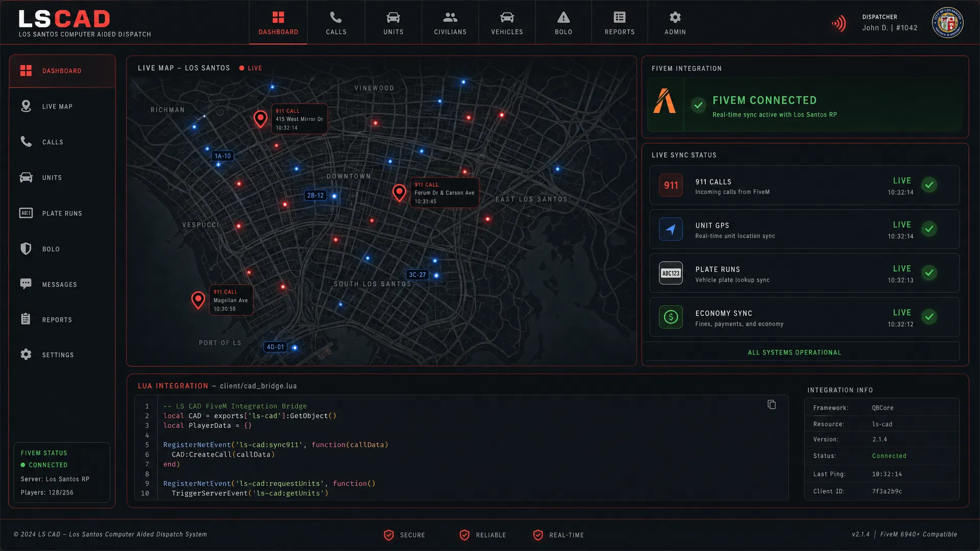Click the 415 West Mirror Dr call pin
Viewport: 980px width, 551px height.
click(260, 119)
